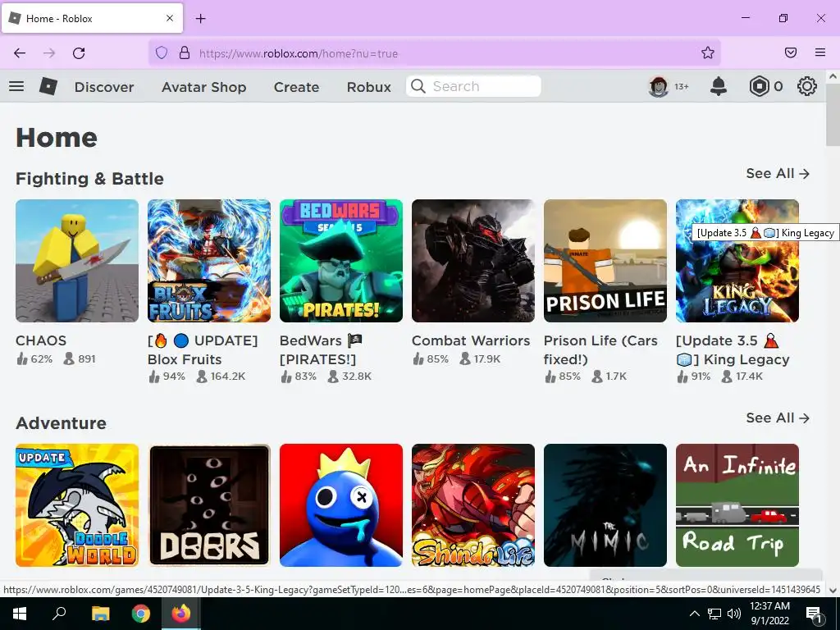
Task: Open the Create section
Action: pyautogui.click(x=296, y=87)
